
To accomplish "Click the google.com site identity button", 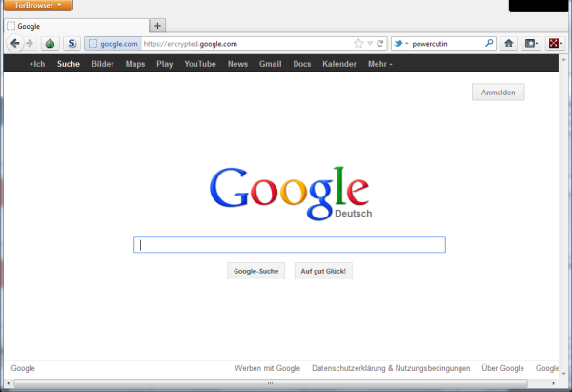I will [x=113, y=44].
